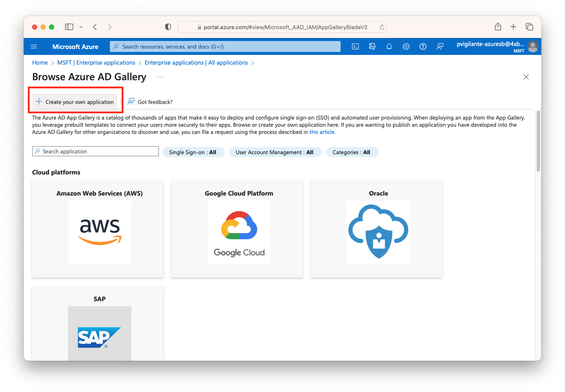This screenshot has width=565, height=392.
Task: Open the Got feedback option
Action: 150,101
